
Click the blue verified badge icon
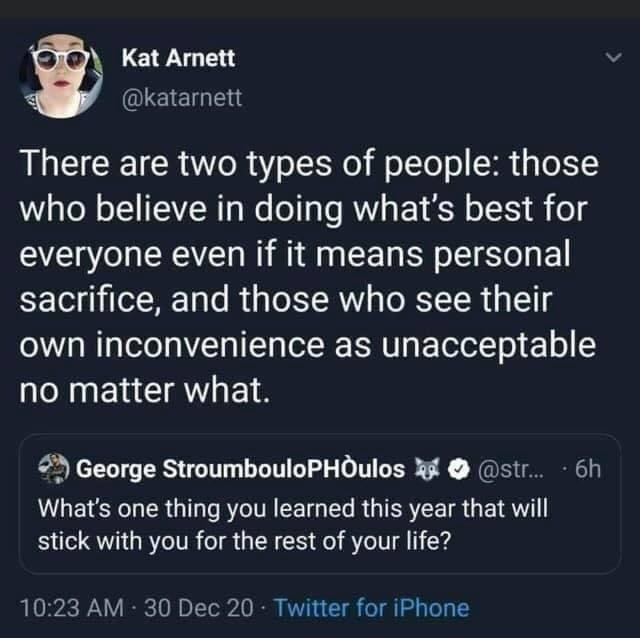point(449,468)
